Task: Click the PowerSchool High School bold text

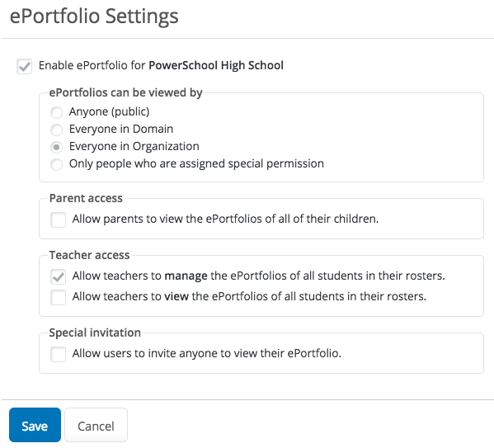Action: pyautogui.click(x=216, y=65)
